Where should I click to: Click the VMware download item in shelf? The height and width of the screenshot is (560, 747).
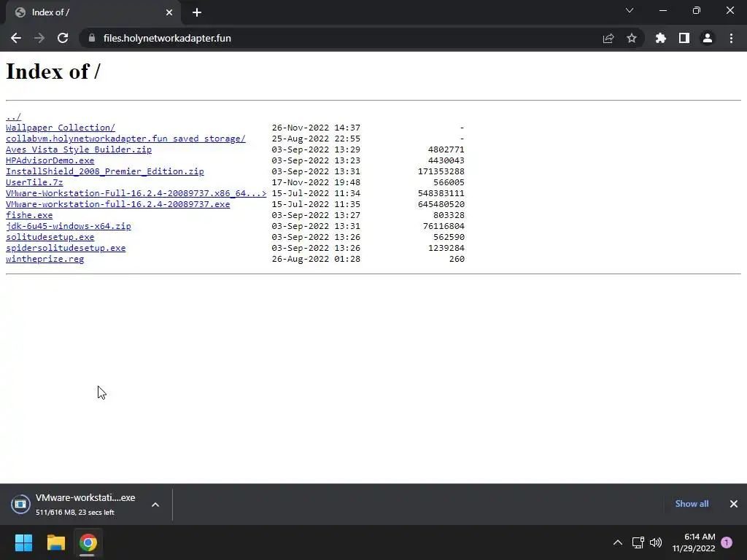pyautogui.click(x=74, y=505)
